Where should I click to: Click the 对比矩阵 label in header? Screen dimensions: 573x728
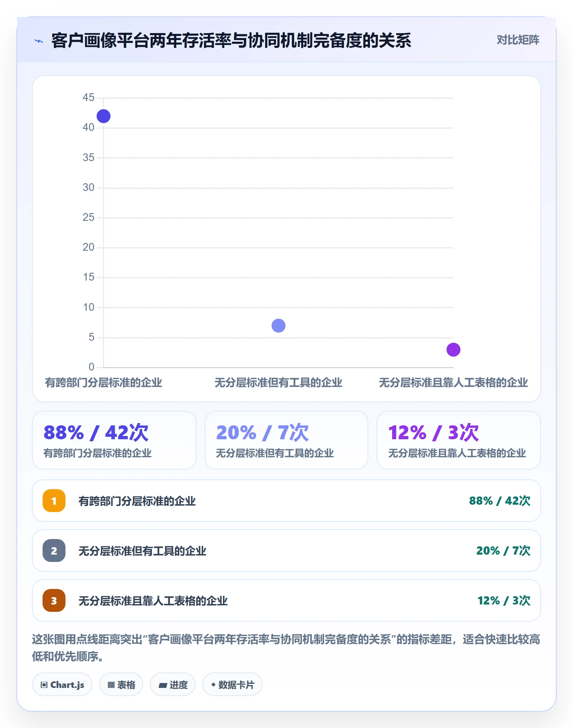[x=518, y=40]
